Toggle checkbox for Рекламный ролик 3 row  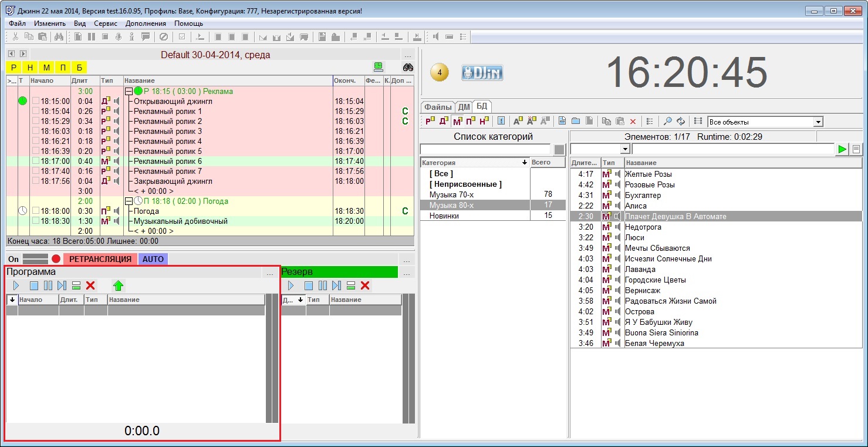click(36, 131)
